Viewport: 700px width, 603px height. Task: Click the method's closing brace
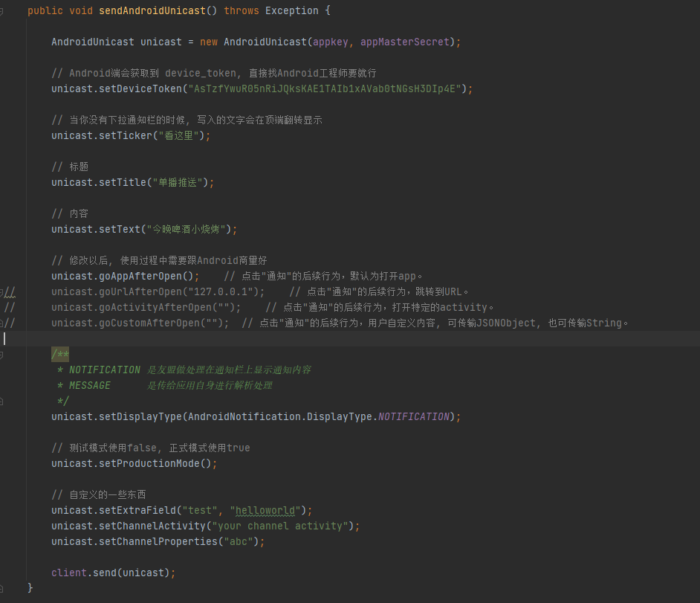(x=30, y=588)
